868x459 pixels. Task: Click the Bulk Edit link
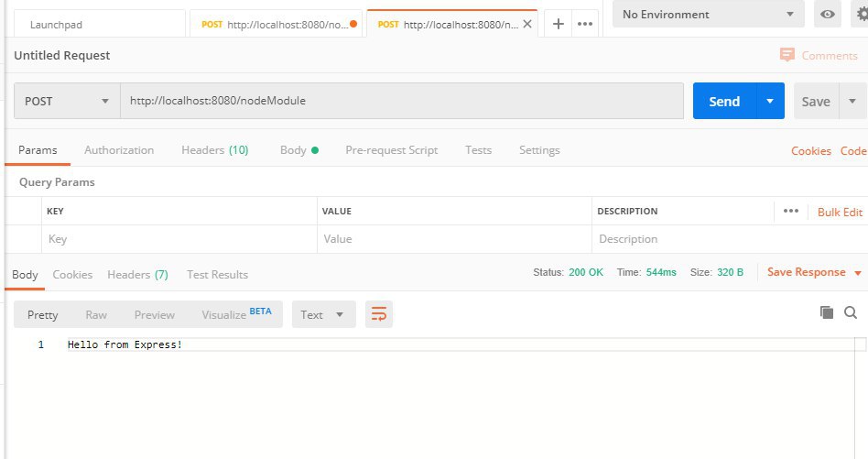[840, 212]
